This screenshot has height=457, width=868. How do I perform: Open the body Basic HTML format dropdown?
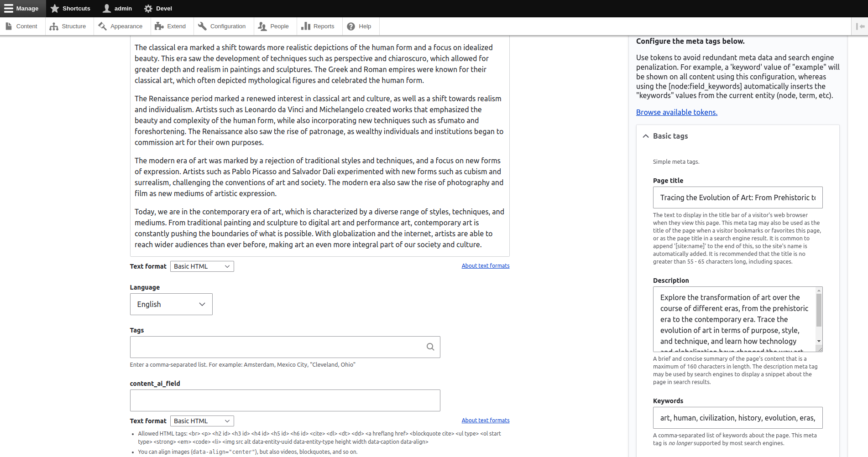(x=202, y=266)
